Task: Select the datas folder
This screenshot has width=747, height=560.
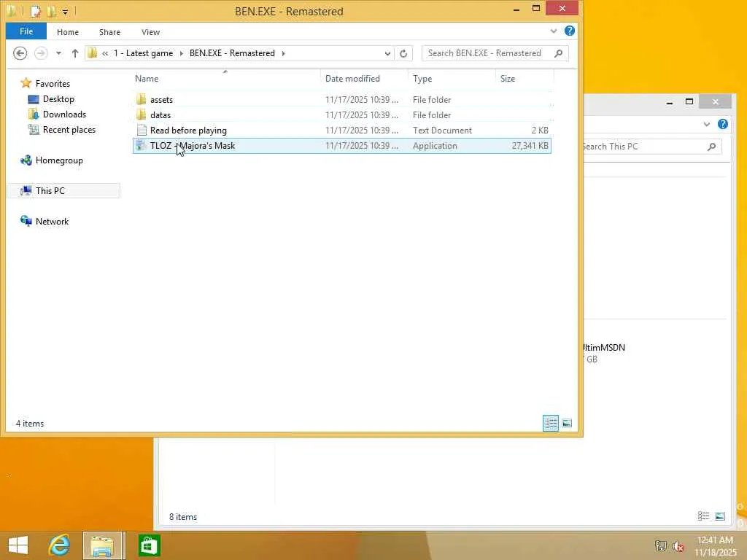Action: pos(341,114)
